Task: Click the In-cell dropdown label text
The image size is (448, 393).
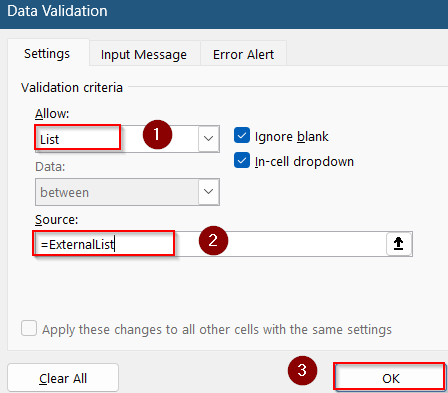Action: pyautogui.click(x=304, y=162)
